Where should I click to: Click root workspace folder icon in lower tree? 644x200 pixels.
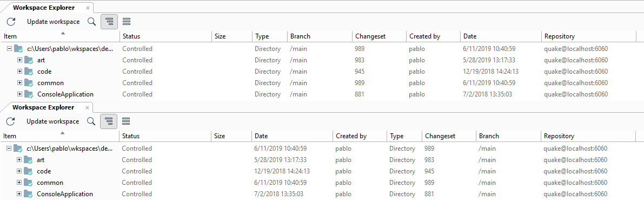[x=18, y=148]
